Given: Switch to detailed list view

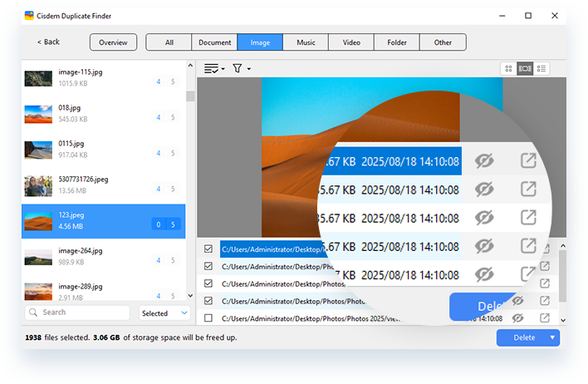Looking at the screenshot, I should [x=541, y=69].
